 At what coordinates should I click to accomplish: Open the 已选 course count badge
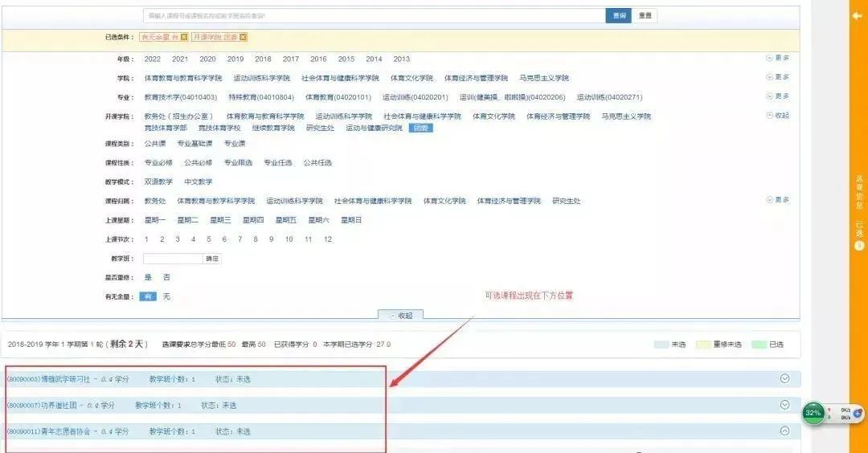[858, 245]
